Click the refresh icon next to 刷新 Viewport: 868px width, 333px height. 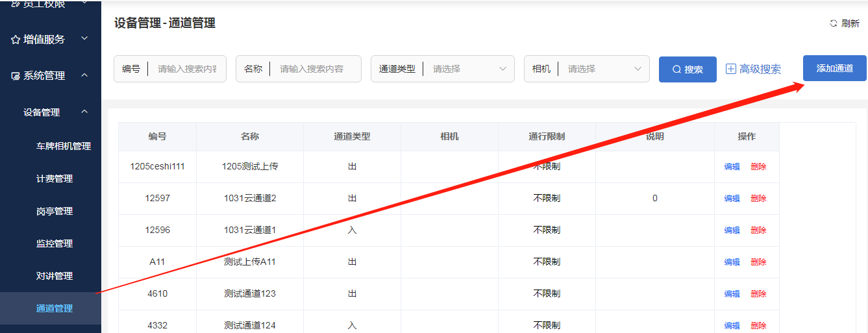coord(834,23)
